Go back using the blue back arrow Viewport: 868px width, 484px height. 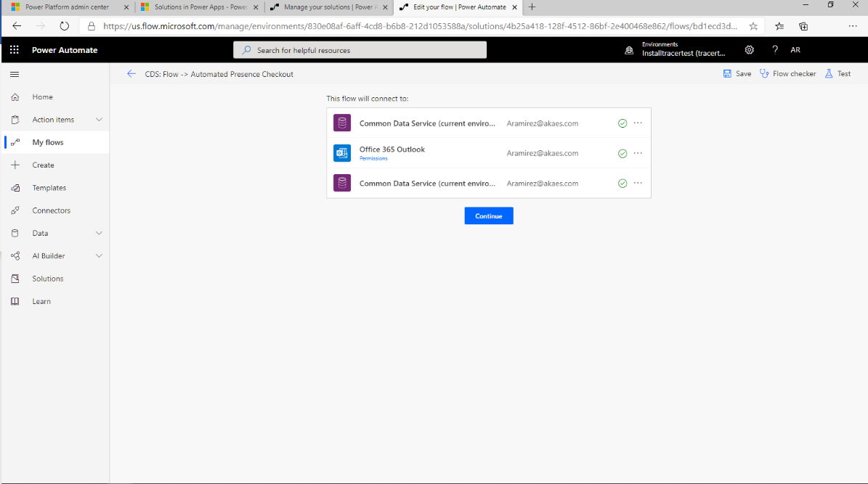[x=131, y=73]
